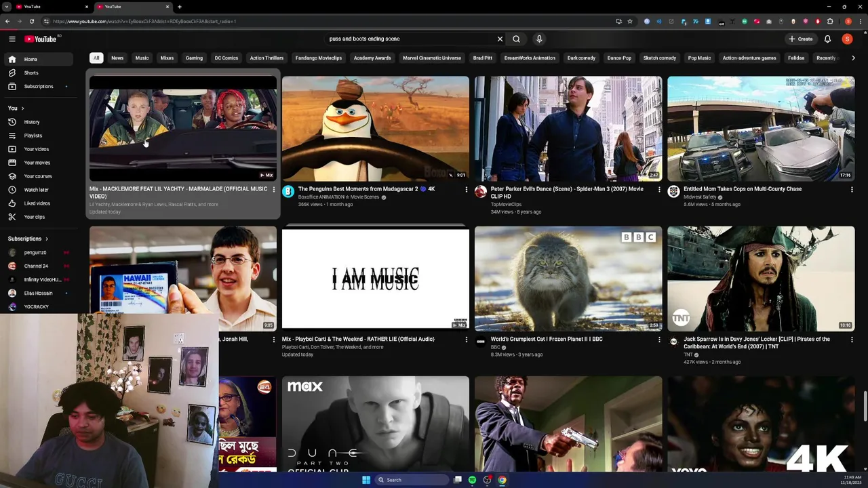
Task: Open the TopMovieClips channel link
Action: [506, 204]
